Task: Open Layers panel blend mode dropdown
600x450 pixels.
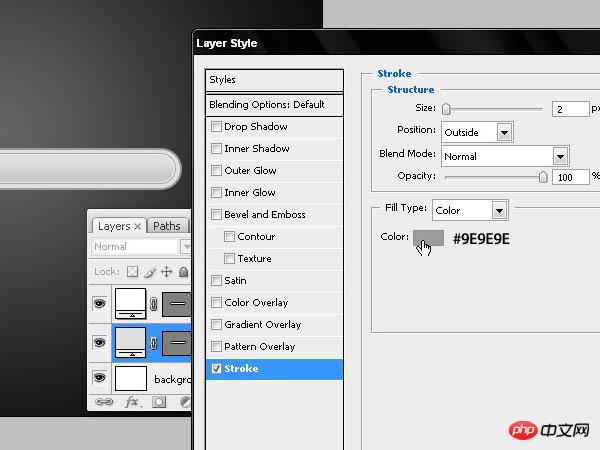Action: tap(141, 246)
